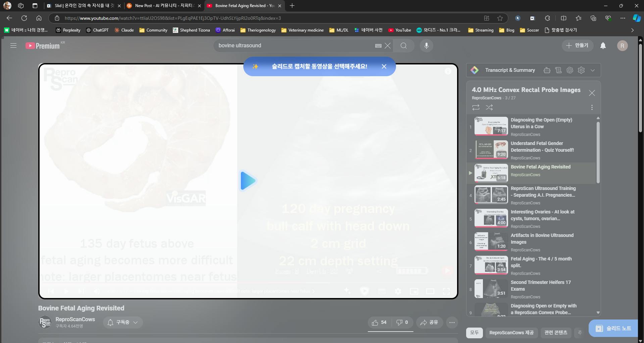Toggle playlist shuffle
The height and width of the screenshot is (343, 644).
pos(489,107)
